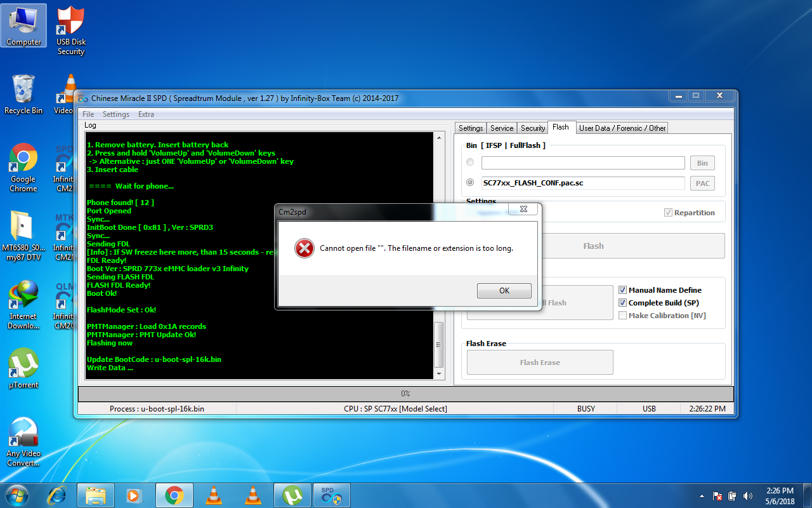This screenshot has height=508, width=812.
Task: Open Windows Explorer from the taskbar
Action: (95, 495)
